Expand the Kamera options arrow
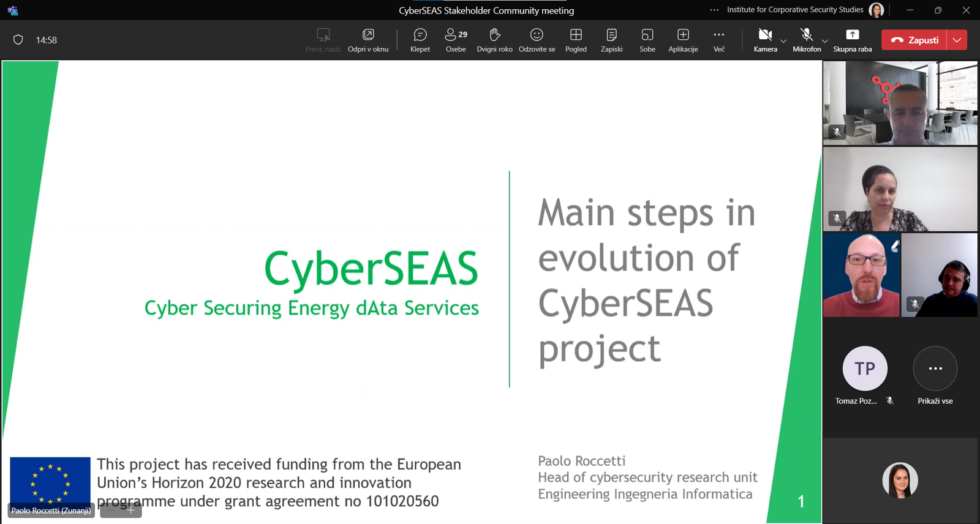 point(783,41)
